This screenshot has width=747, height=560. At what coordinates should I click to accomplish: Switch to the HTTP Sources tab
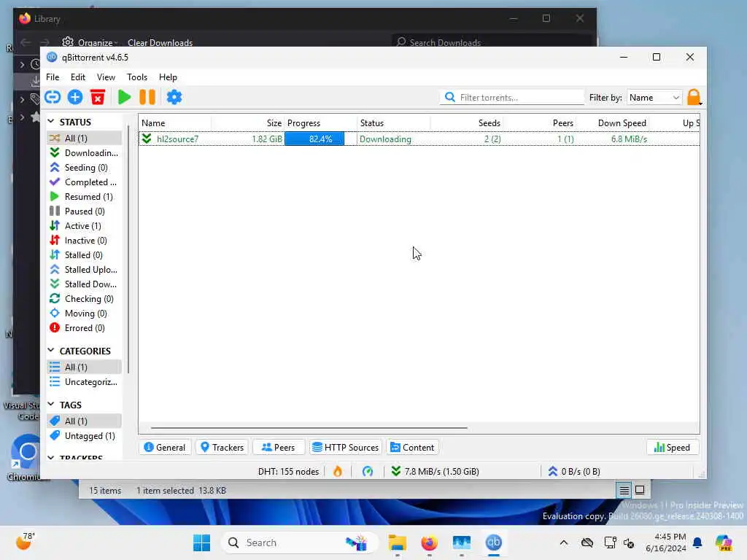tap(345, 448)
